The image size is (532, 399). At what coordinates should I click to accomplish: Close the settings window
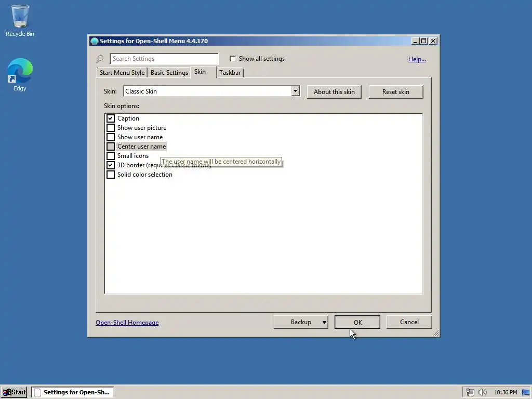click(433, 41)
